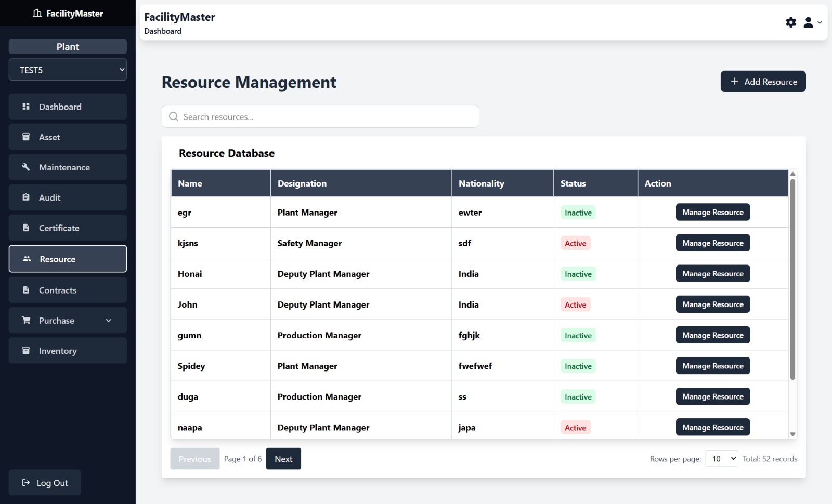Click Manage Resource for John
This screenshot has height=504, width=832.
pyautogui.click(x=712, y=304)
